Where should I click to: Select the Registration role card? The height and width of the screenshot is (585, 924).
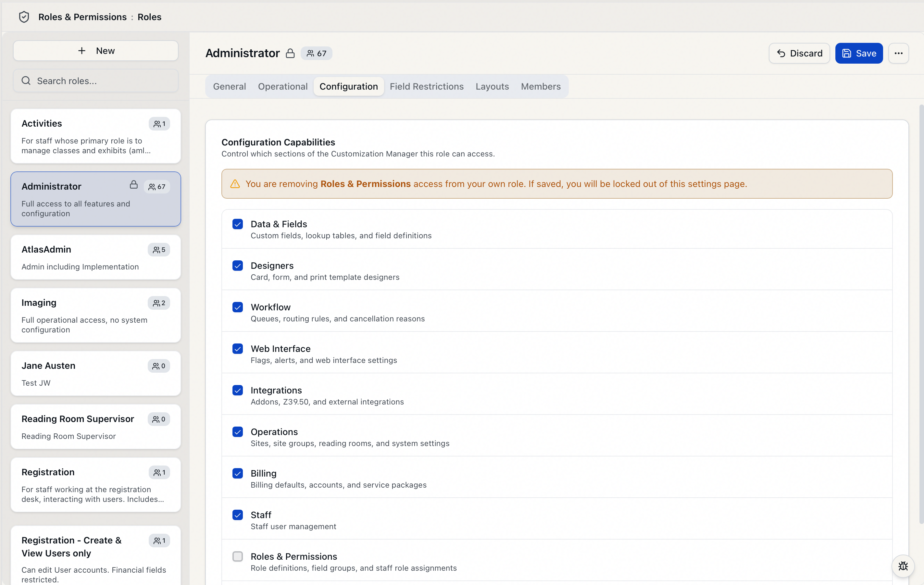click(96, 485)
